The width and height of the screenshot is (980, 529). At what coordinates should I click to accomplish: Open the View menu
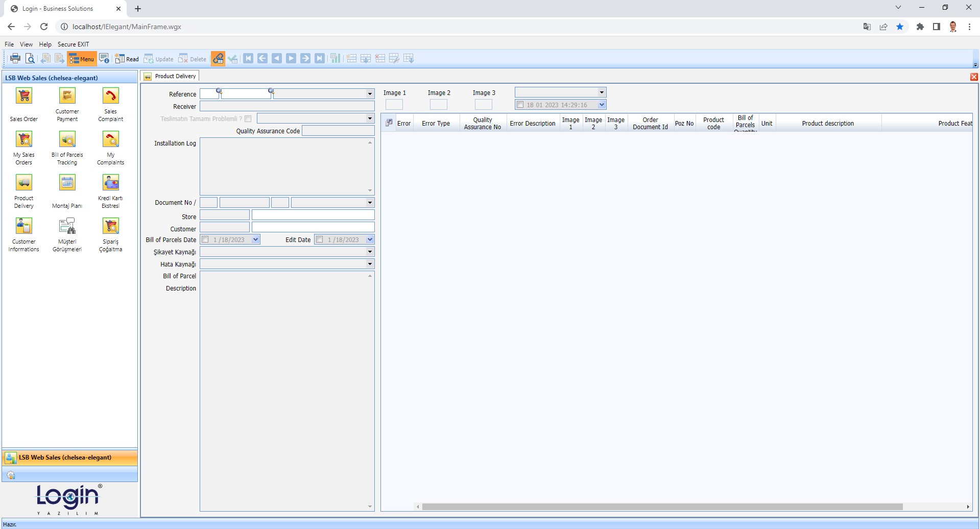click(26, 44)
